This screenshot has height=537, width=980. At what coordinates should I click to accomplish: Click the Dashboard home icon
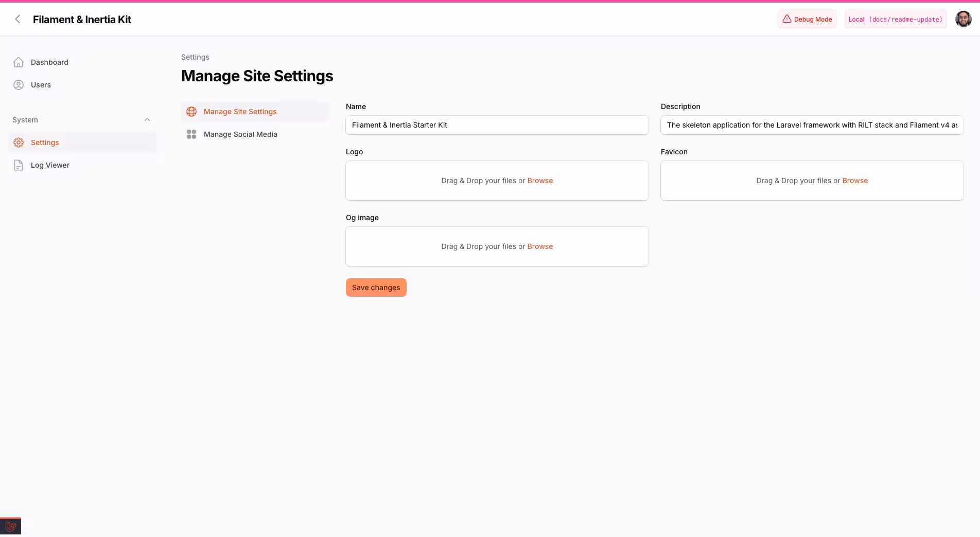click(19, 62)
